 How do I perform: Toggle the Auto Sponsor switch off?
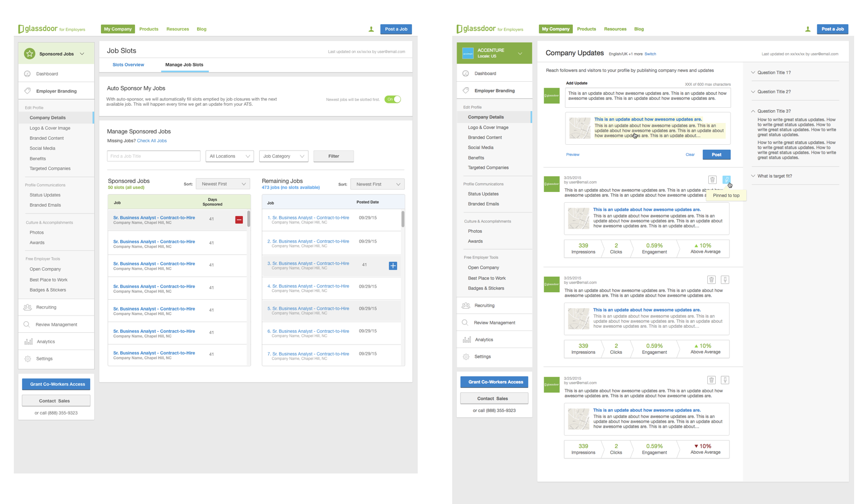click(393, 99)
